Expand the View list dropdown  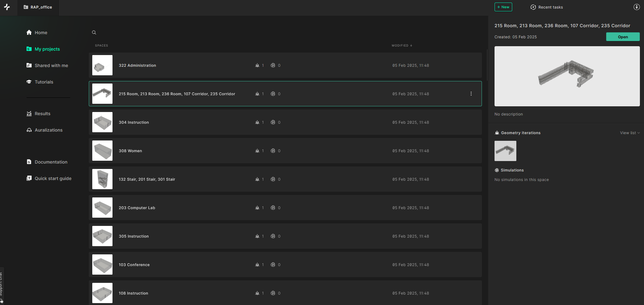630,133
